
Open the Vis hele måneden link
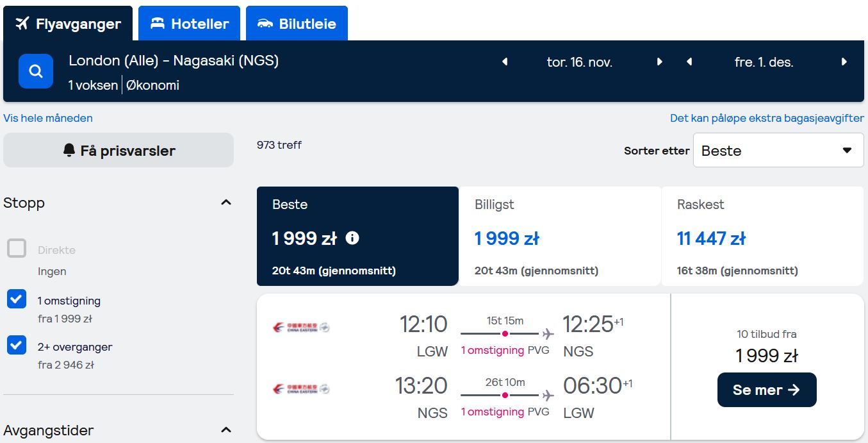coord(48,118)
